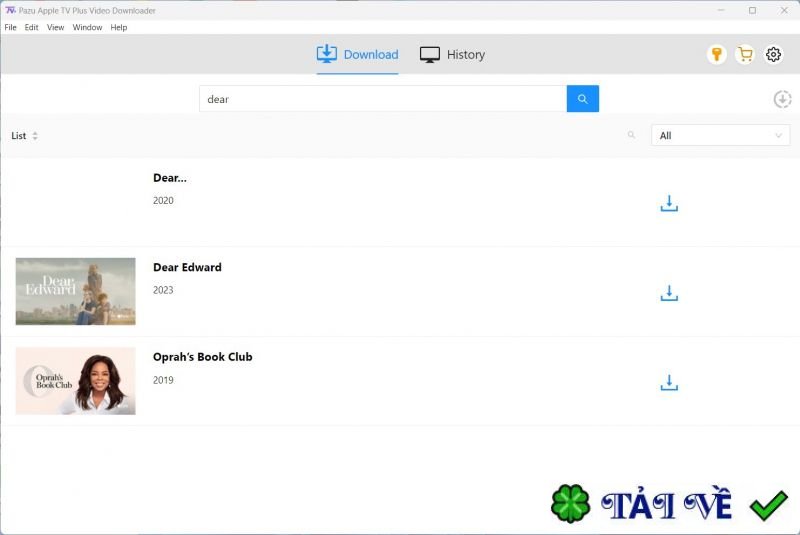This screenshot has width=800, height=535.
Task: Open the File menu
Action: pyautogui.click(x=10, y=27)
